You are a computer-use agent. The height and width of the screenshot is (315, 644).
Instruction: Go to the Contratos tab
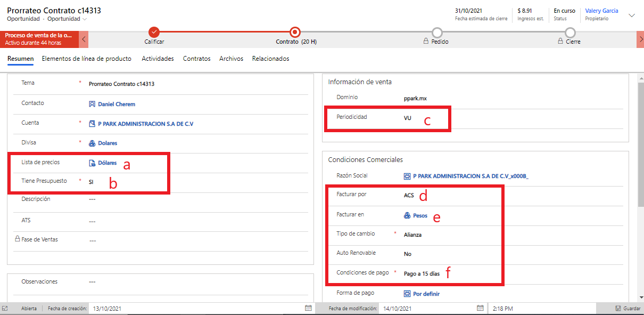pos(196,59)
